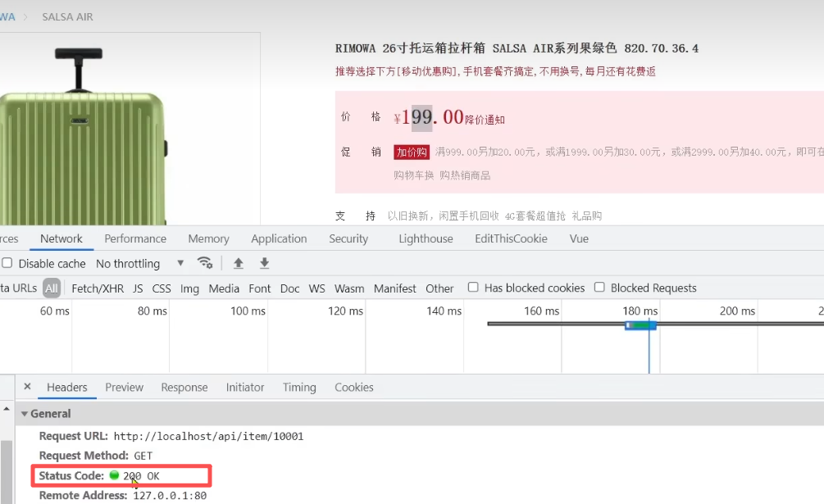Viewport: 824px width, 504px height.
Task: Open the Vue devtools tab
Action: [579, 238]
